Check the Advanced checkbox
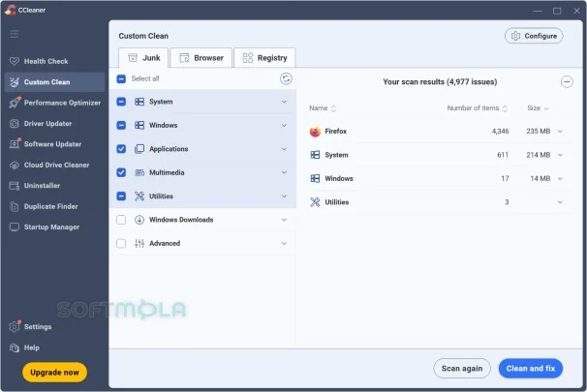The height and width of the screenshot is (392, 587). tap(121, 244)
